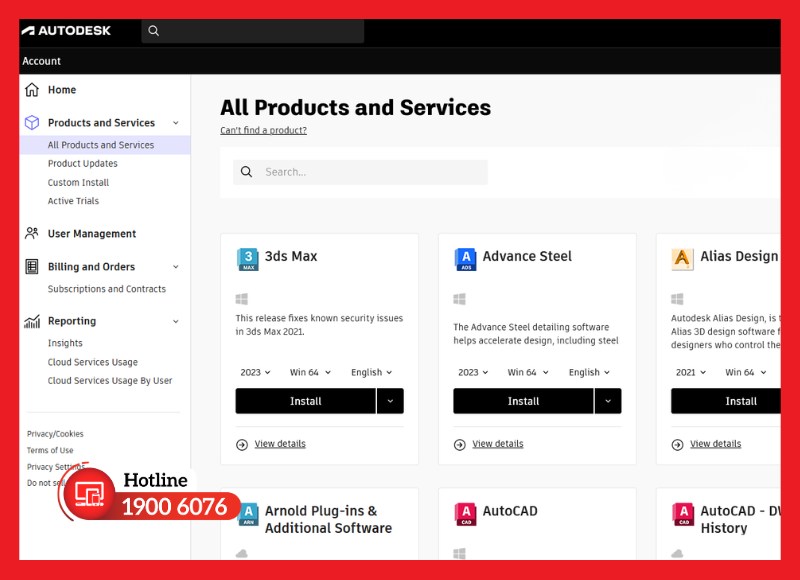The image size is (800, 580).
Task: Click the product Search field
Action: (x=360, y=172)
